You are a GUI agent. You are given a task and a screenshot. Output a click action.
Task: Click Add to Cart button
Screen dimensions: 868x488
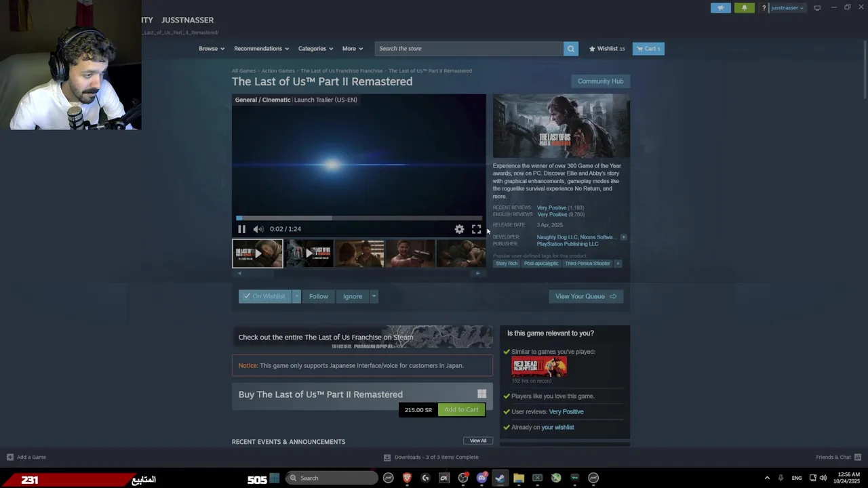[x=461, y=409]
